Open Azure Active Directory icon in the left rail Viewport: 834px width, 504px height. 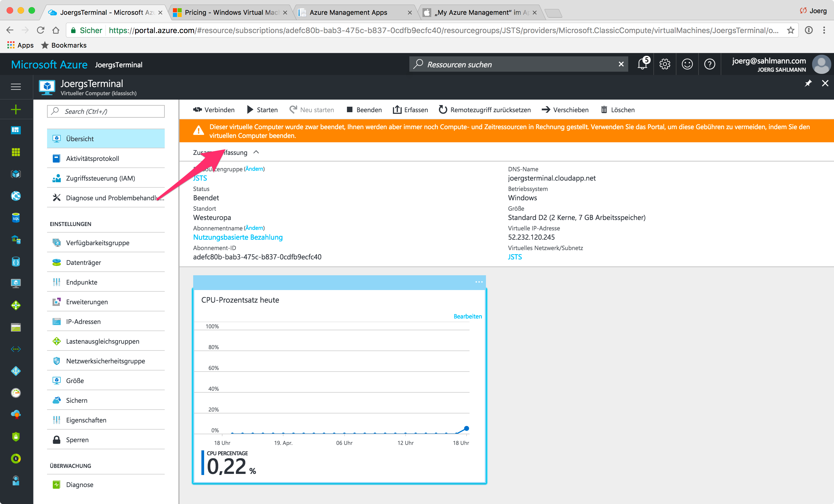[x=16, y=371]
